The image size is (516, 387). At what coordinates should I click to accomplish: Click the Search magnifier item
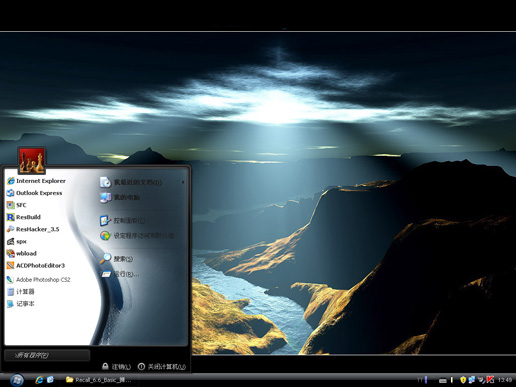pos(116,259)
